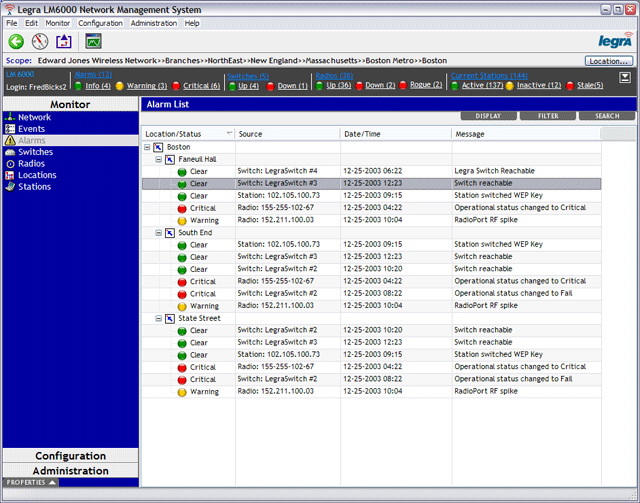Collapse the South End tree node
The width and height of the screenshot is (640, 503).
(158, 233)
